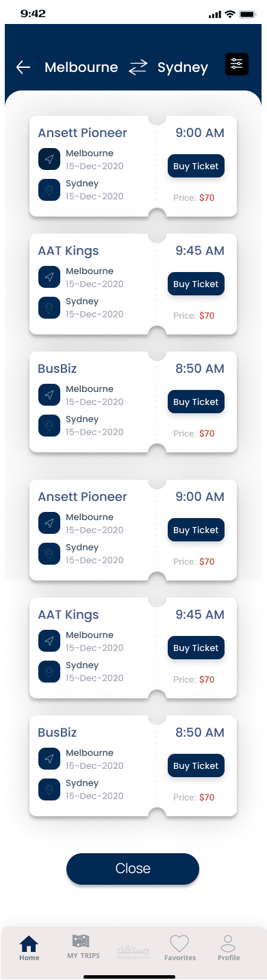Swap Melbourne and Sydney route direction

(x=138, y=67)
